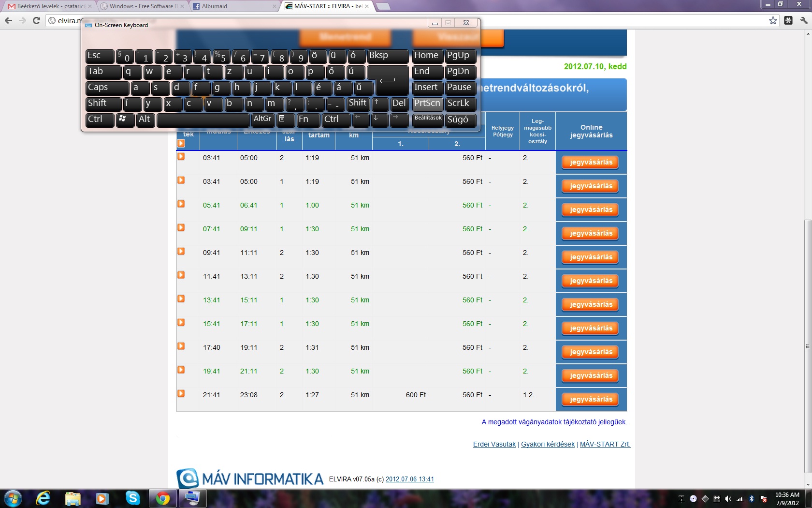Viewport: 812px width, 508px height.
Task: Click the left arrow key on On-Screen Keyboard
Action: [361, 120]
